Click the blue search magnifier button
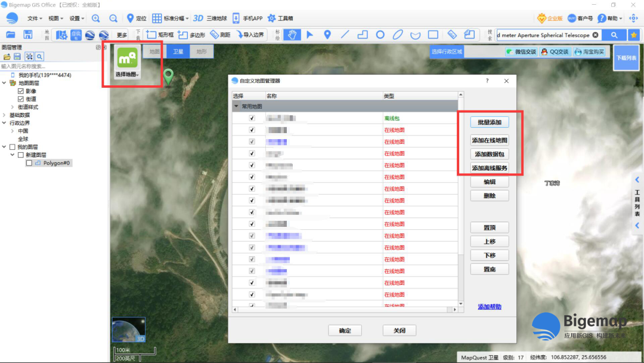This screenshot has height=363, width=644. tap(614, 35)
